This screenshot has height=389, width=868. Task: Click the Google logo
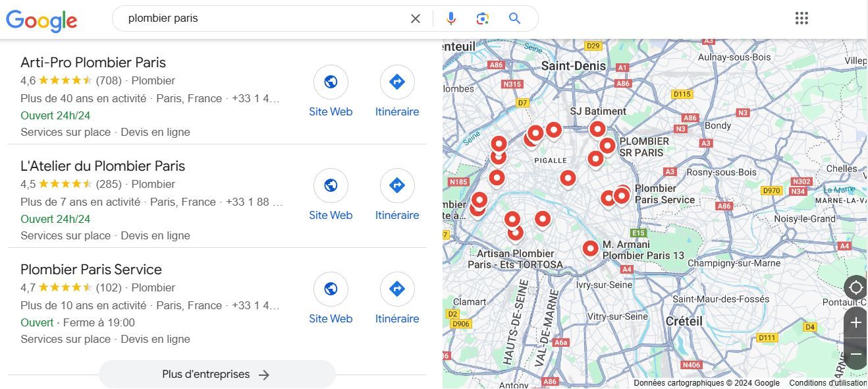[x=41, y=20]
